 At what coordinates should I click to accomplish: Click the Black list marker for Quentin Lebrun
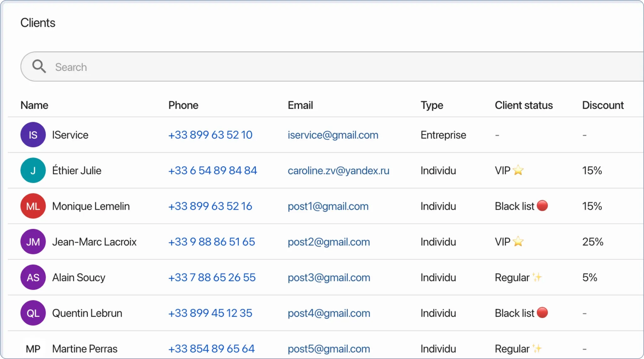[542, 313]
